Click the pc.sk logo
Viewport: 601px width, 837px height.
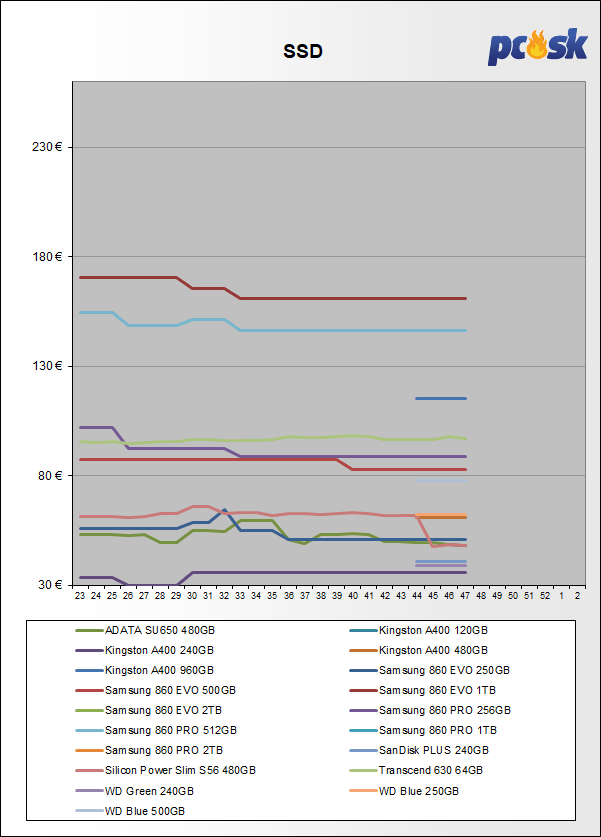point(537,47)
